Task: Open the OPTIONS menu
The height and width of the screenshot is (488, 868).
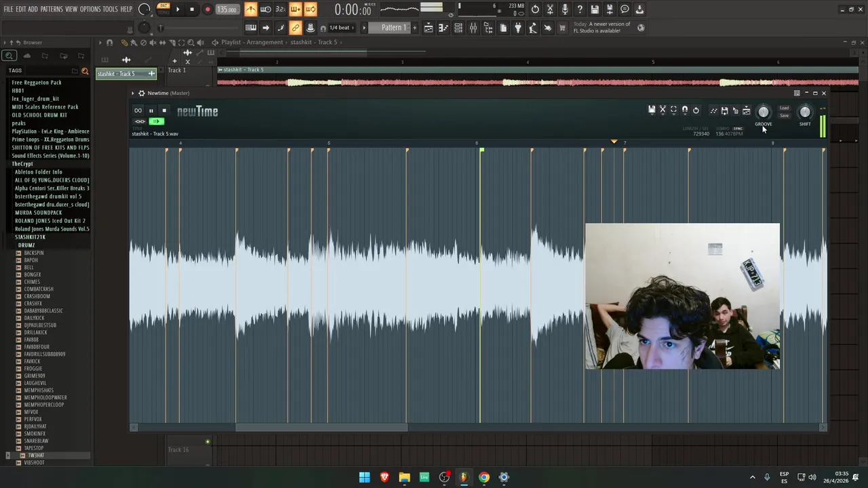Action: (x=90, y=9)
